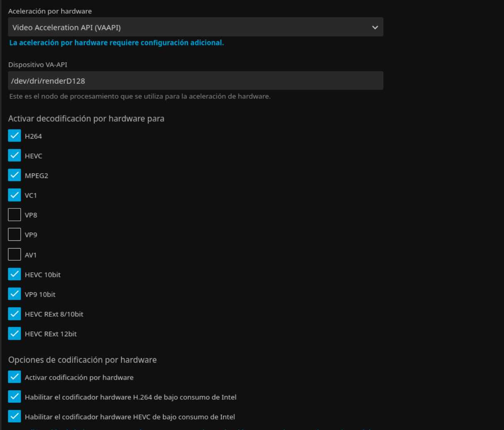The image size is (504, 430).
Task: Click the dropdown chevron arrow for VAAPI
Action: 375,27
